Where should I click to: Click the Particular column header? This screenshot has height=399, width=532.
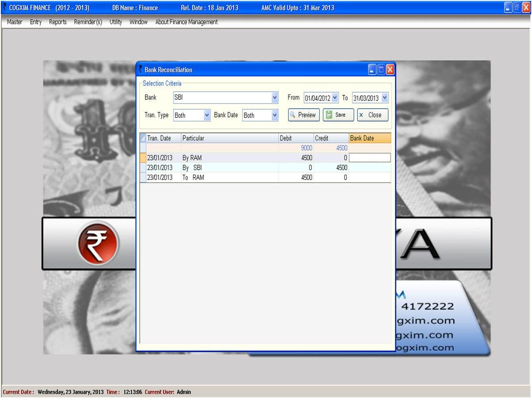point(230,138)
